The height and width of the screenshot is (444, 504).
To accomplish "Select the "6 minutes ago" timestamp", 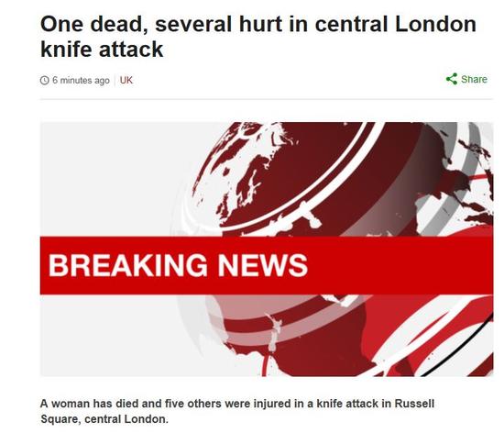I will click(x=81, y=80).
